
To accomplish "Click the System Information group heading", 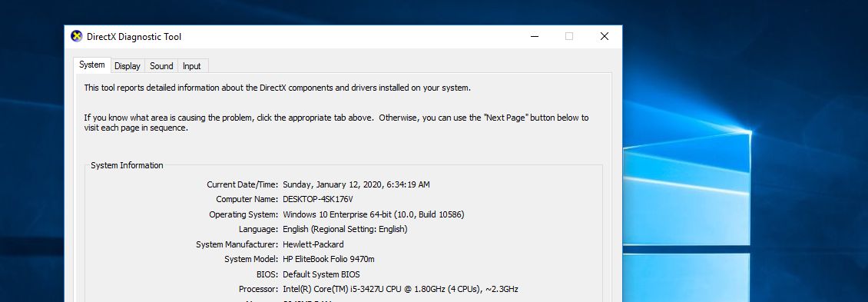I will pyautogui.click(x=127, y=165).
